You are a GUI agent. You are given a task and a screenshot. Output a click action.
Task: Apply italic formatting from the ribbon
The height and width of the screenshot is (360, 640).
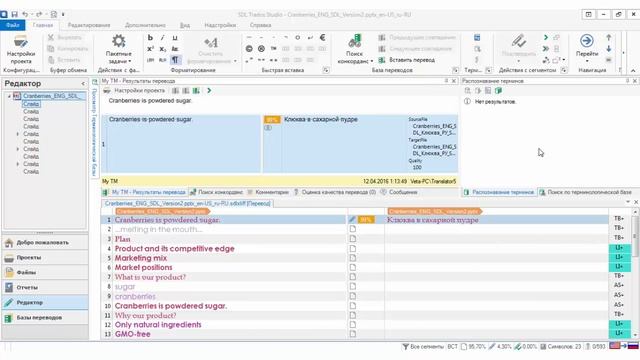click(162, 38)
